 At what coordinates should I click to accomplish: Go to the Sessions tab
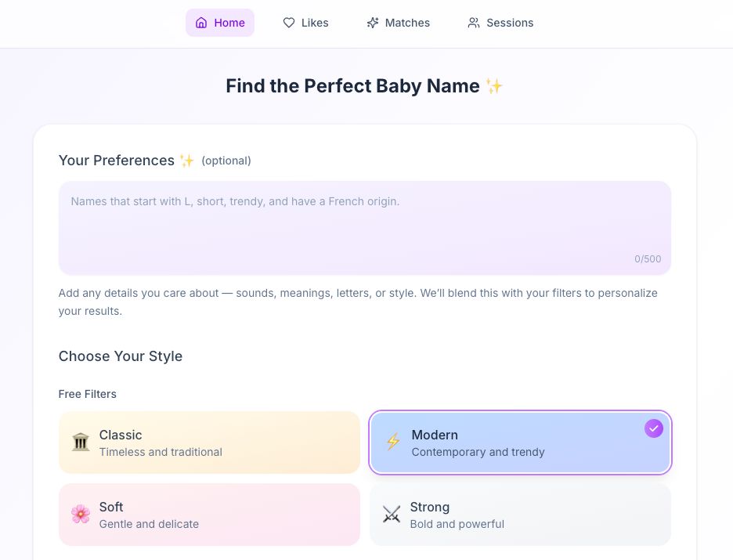pos(500,23)
